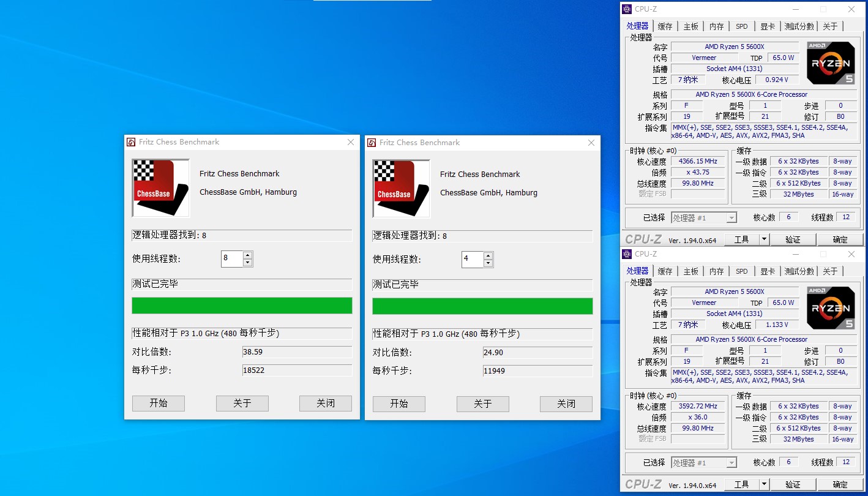Close the 8-thread Fritz window with the title bar X

[x=351, y=142]
